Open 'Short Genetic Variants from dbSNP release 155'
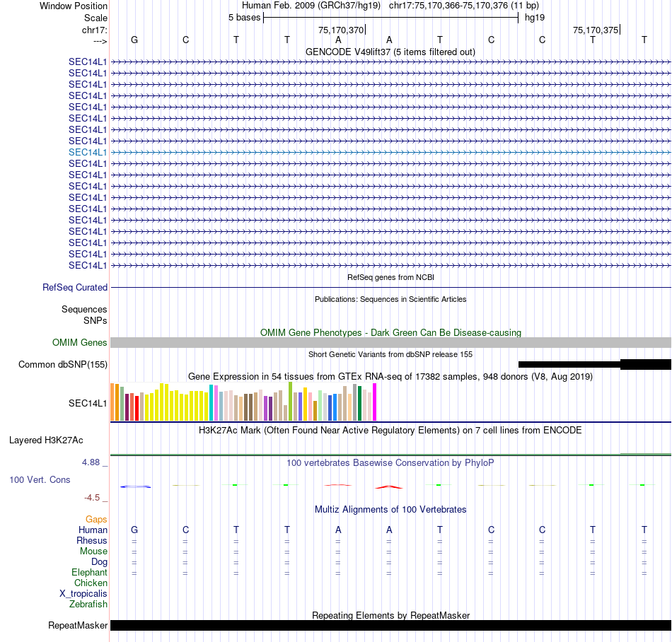 point(390,354)
